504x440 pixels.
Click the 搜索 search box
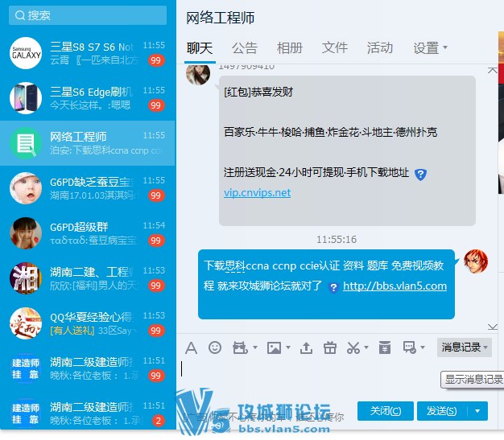click(88, 15)
